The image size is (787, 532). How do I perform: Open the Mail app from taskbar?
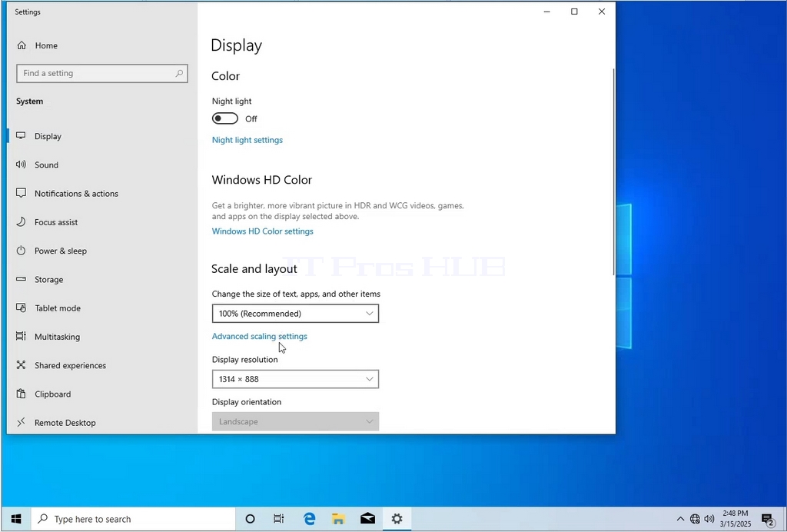pos(367,519)
